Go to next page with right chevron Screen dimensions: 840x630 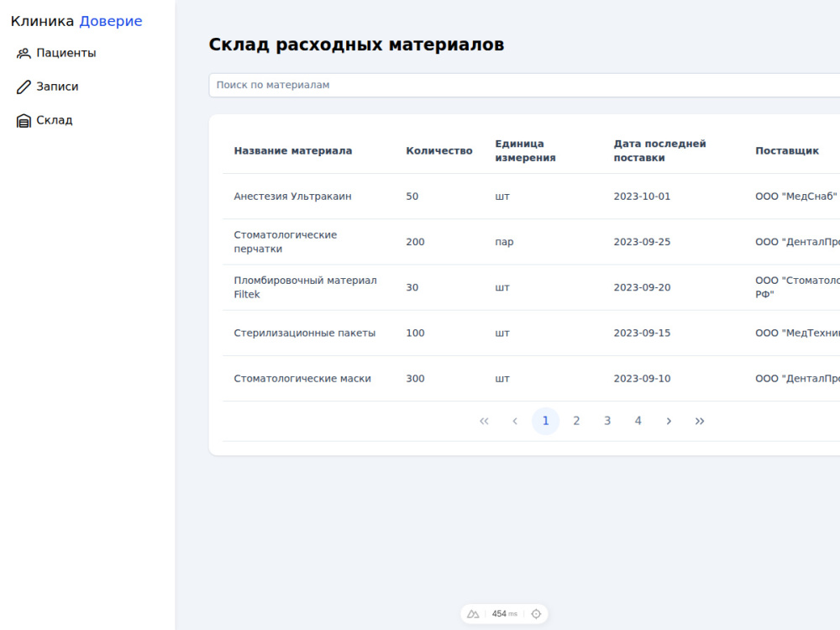(x=669, y=421)
